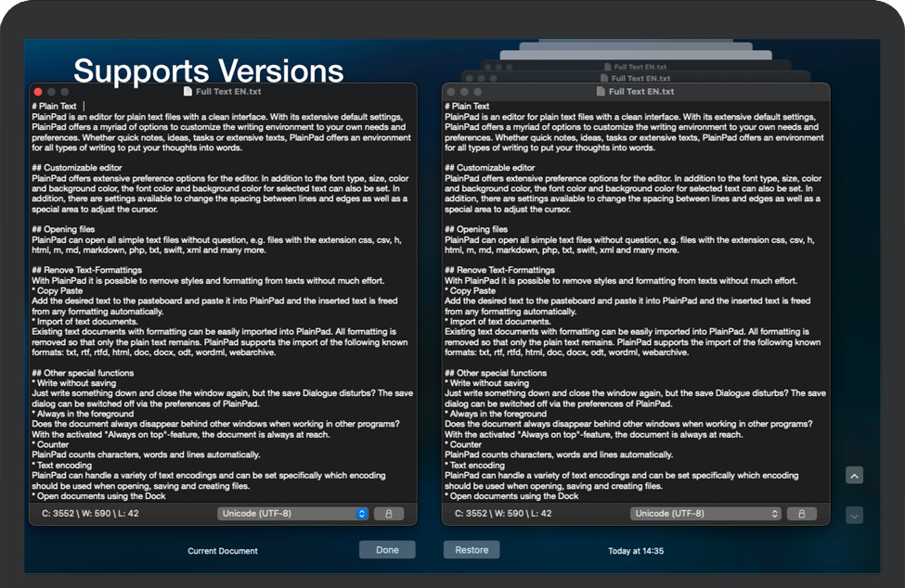Click the counter in the version window status bar
Screen dimensions: 905x588
[x=503, y=513]
